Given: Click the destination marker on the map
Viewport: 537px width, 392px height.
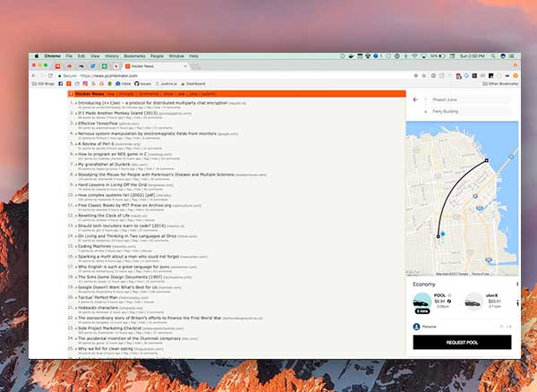Looking at the screenshot, I should [486, 160].
